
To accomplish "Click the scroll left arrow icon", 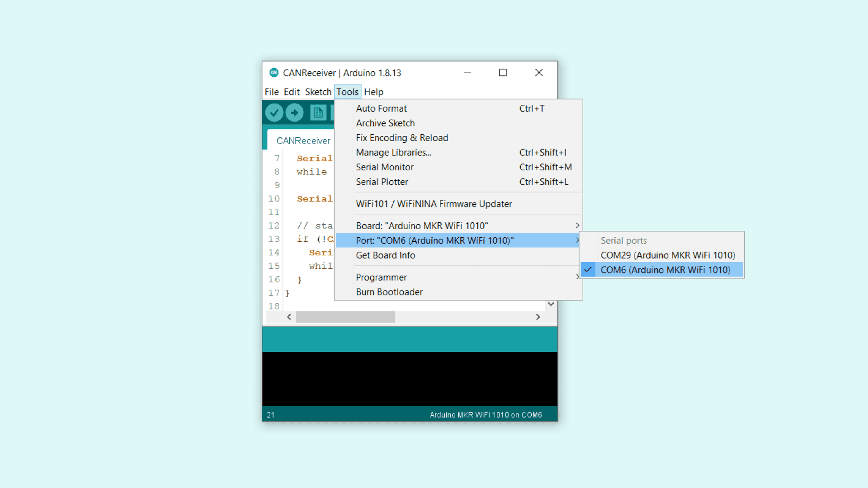I will pos(289,317).
